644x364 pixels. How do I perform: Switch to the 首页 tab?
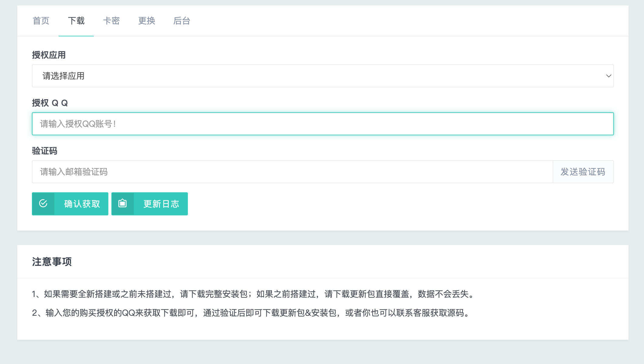41,21
